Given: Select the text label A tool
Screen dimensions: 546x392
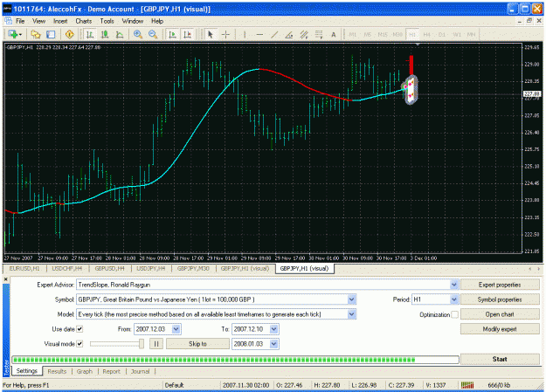Looking at the screenshot, I should click(333, 34).
